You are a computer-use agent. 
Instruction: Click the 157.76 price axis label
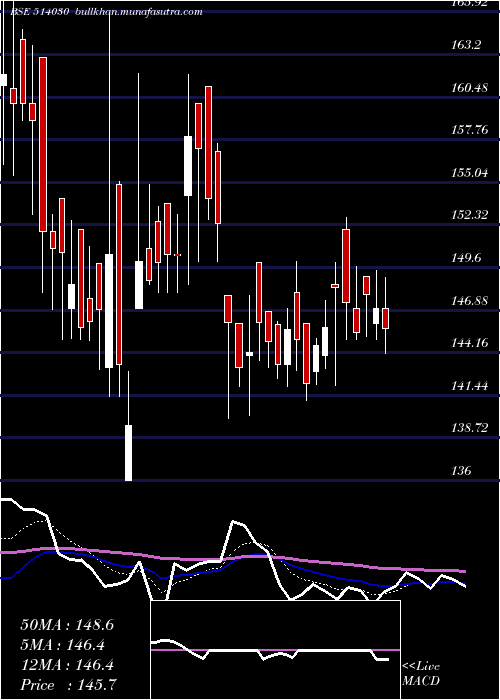[x=469, y=130]
